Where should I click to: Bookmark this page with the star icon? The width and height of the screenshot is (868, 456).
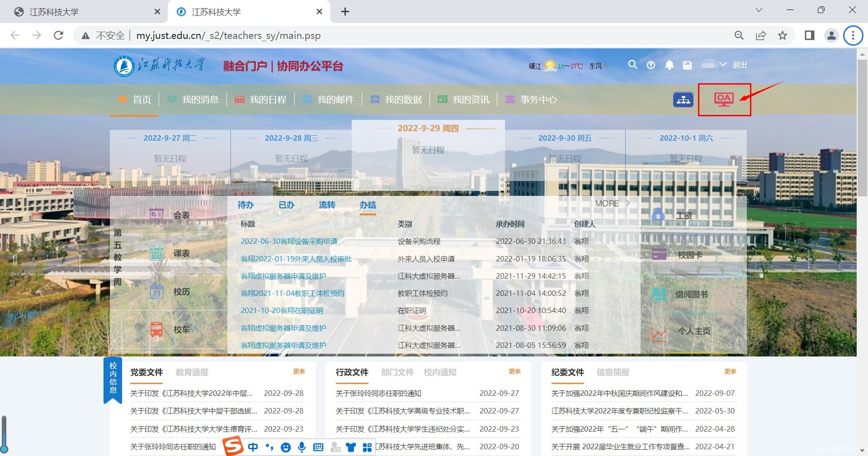(782, 35)
